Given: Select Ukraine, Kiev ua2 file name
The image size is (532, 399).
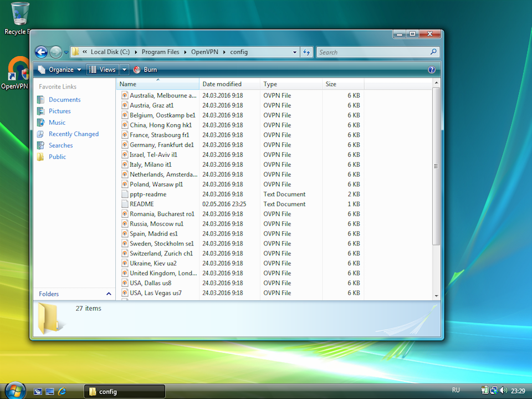Looking at the screenshot, I should (153, 263).
